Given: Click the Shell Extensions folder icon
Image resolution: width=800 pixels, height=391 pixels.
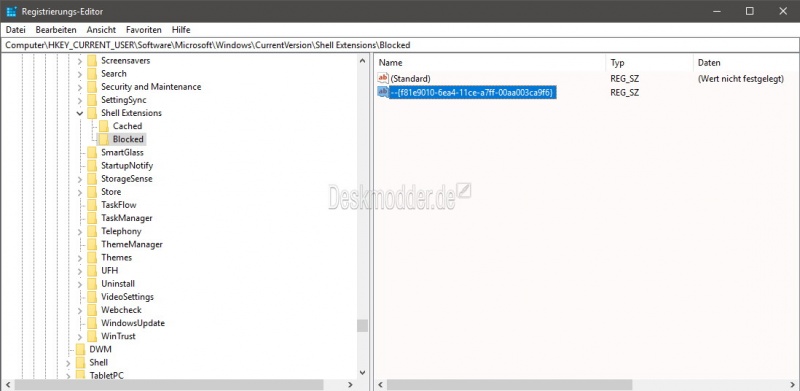Looking at the screenshot, I should 92,113.
